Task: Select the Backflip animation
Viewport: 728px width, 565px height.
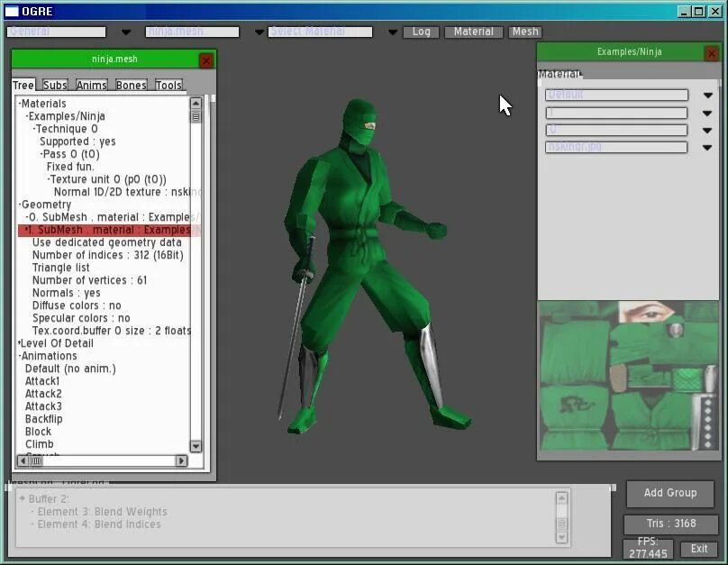Action: pos(43,419)
